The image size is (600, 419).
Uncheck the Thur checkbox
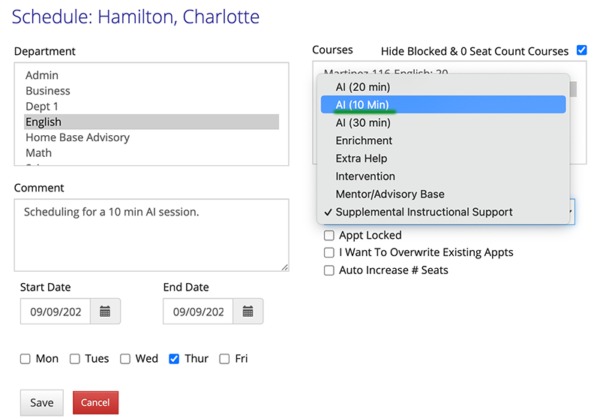coord(174,358)
